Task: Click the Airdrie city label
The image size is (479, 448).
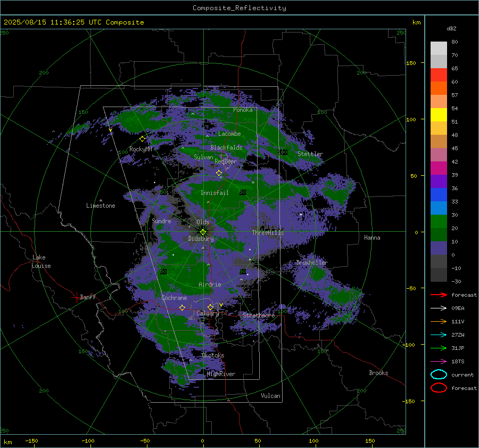Action: click(x=210, y=284)
